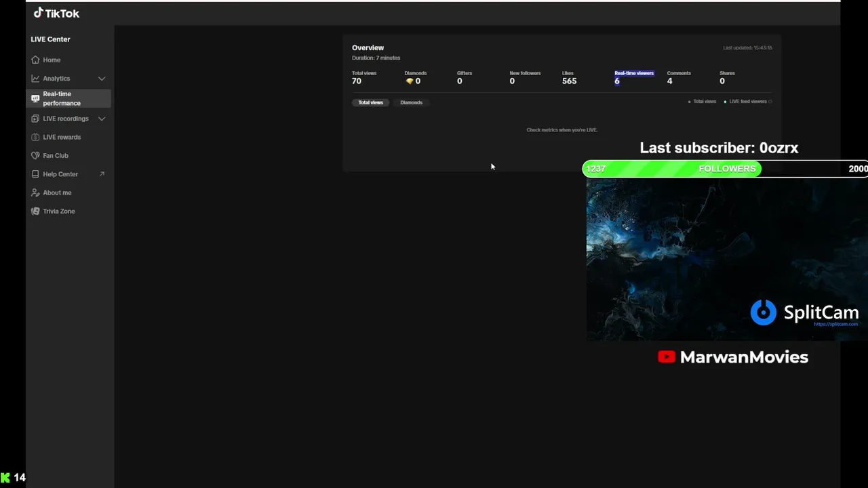The width and height of the screenshot is (868, 488).
Task: Click the green Kick logo icon
Action: point(5,478)
